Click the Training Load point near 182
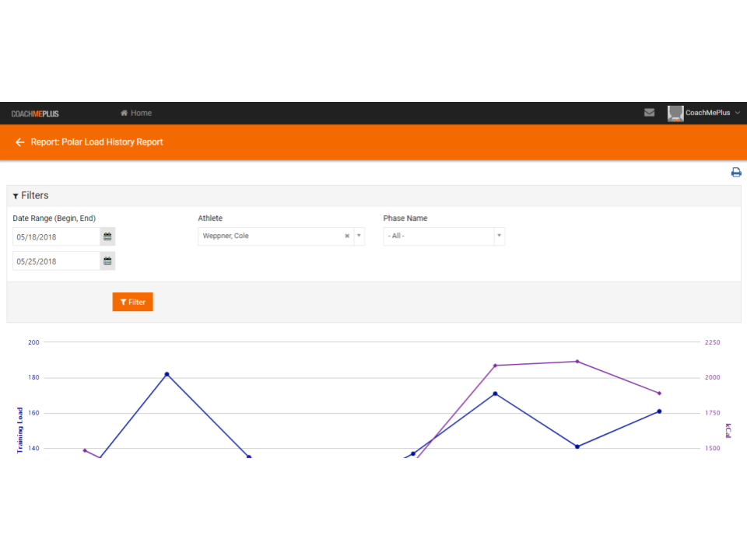 [167, 374]
